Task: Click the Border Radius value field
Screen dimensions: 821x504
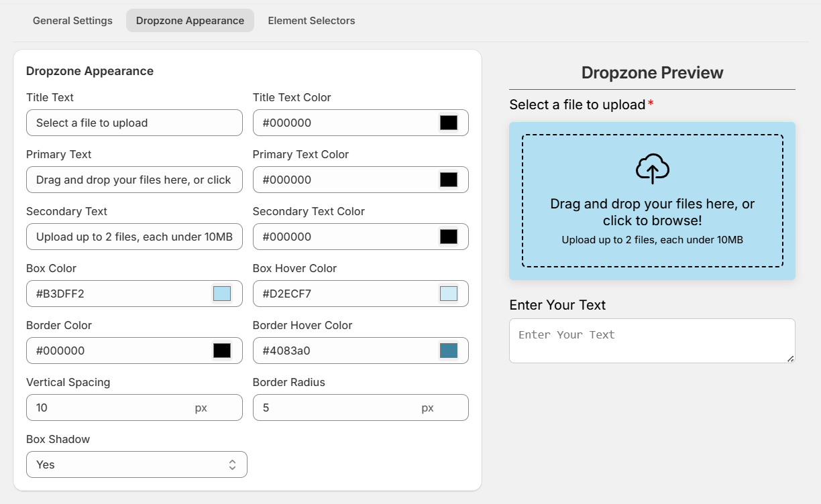Action: pyautogui.click(x=361, y=407)
